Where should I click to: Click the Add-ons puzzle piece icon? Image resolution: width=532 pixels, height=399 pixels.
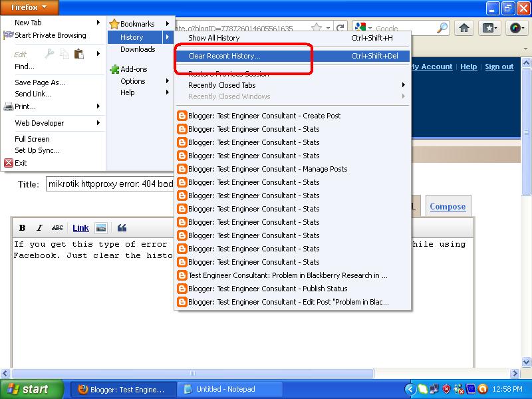(x=114, y=69)
